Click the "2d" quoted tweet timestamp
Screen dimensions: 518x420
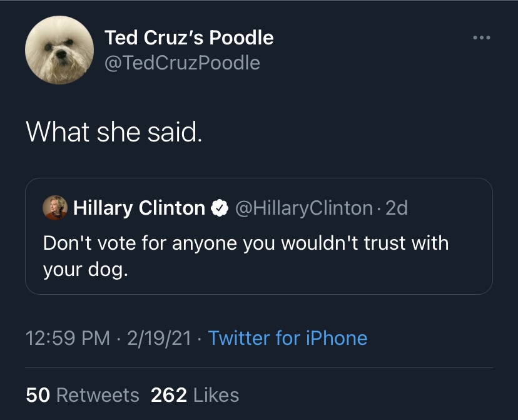click(x=397, y=208)
